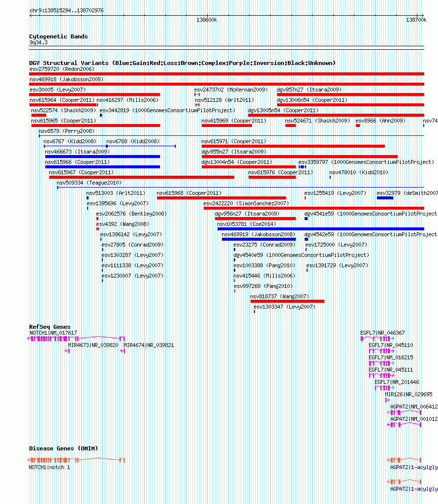Select nsv615976 (Cooper2011) variant
This screenshot has height=504, width=438.
coord(281,172)
